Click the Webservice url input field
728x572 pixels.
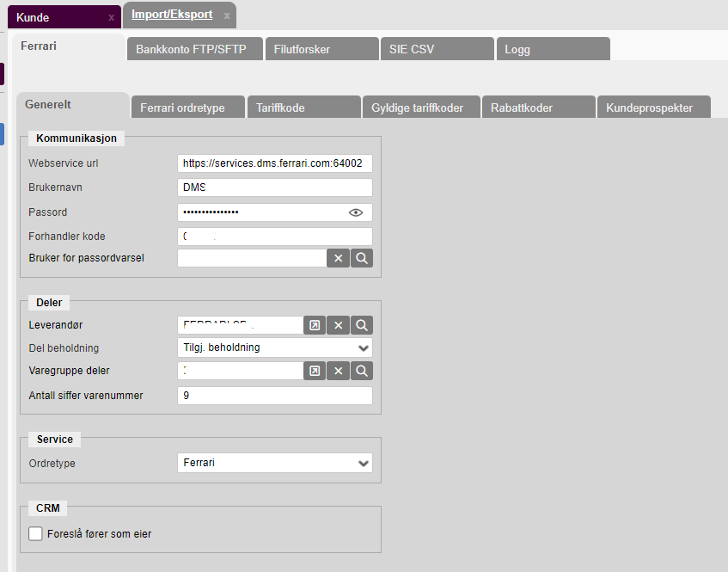coord(275,163)
